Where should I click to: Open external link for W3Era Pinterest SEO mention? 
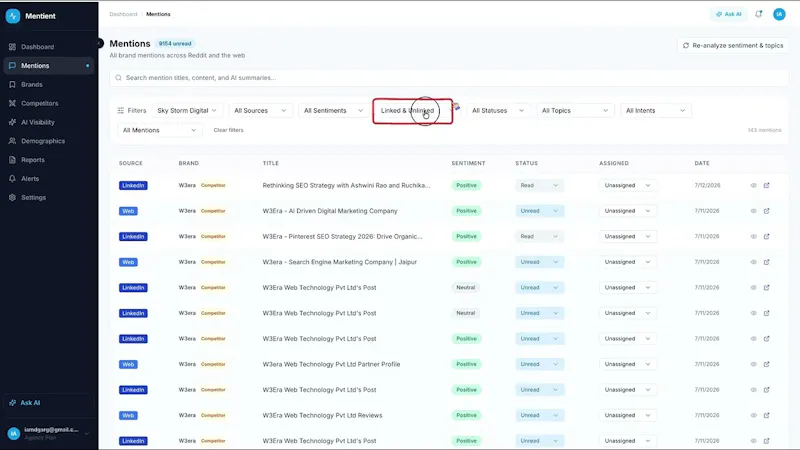[x=766, y=236]
